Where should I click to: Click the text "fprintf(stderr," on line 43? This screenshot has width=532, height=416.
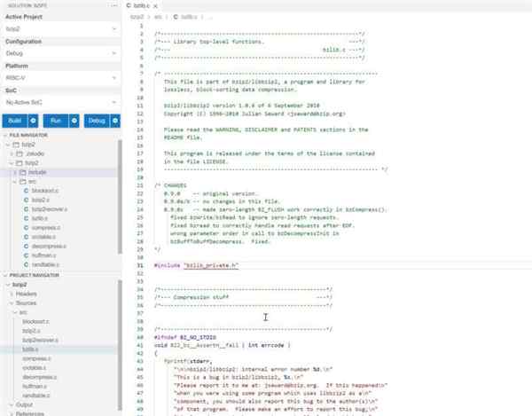pos(188,361)
